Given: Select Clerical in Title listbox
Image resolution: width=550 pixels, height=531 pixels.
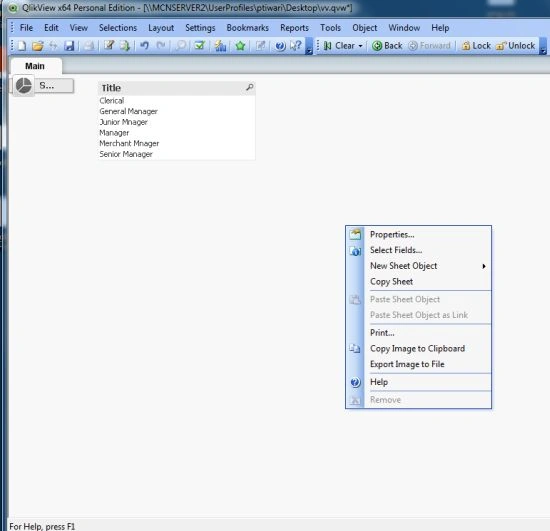Looking at the screenshot, I should (176, 101).
